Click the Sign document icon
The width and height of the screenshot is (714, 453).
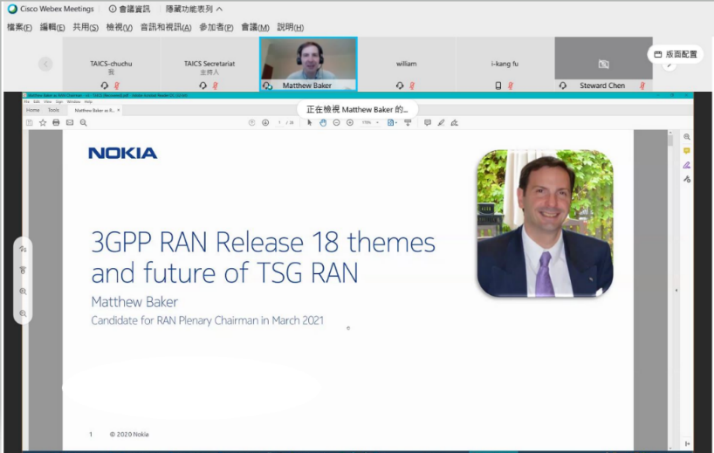click(454, 122)
